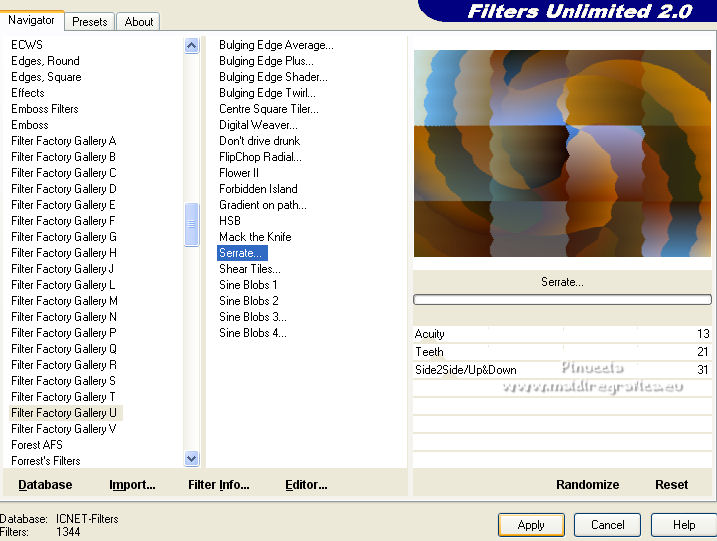The image size is (717, 541).
Task: Choose the Don't drive drunk filter
Action: tap(259, 141)
